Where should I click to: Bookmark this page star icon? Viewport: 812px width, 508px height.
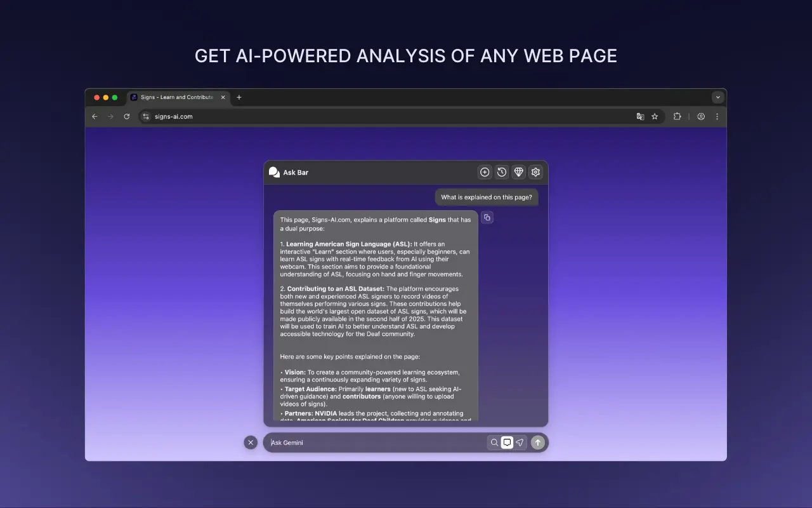[x=655, y=116]
